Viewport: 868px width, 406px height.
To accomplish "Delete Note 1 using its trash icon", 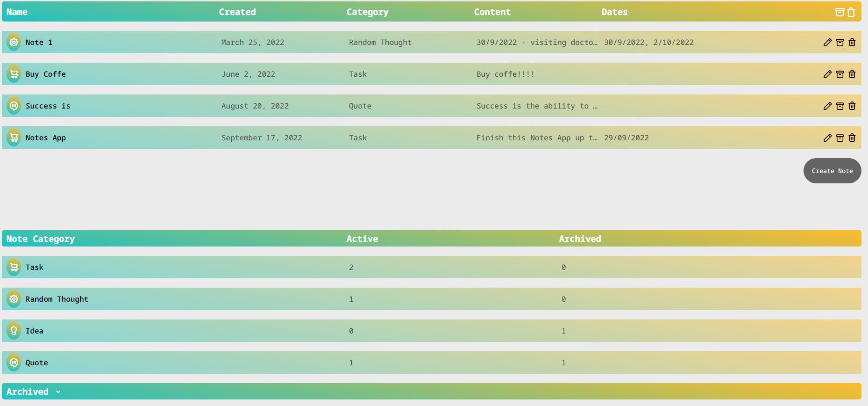I will pyautogui.click(x=852, y=43).
